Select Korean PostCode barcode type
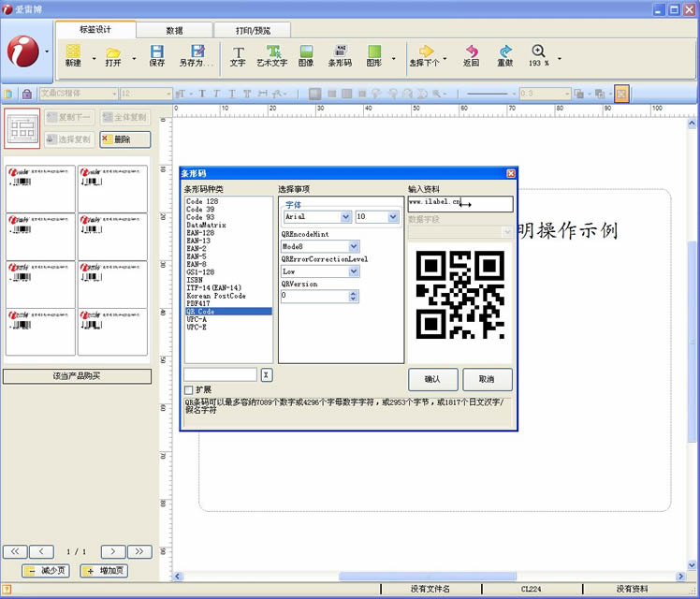This screenshot has height=599, width=700. coord(216,296)
